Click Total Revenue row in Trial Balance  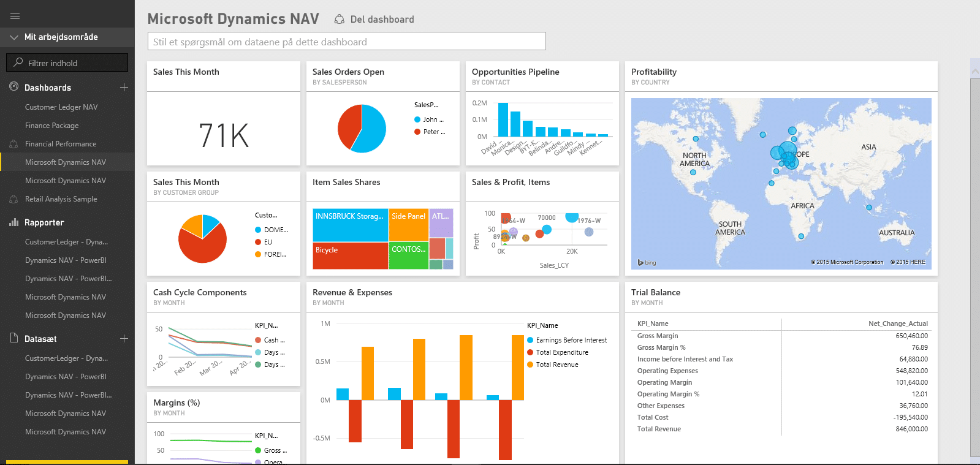pos(783,429)
